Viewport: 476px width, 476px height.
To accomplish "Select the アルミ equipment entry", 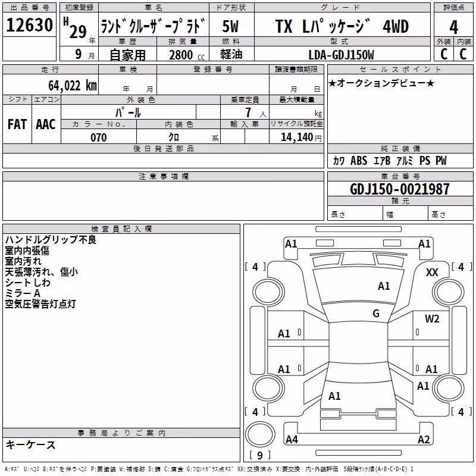I will [405, 161].
